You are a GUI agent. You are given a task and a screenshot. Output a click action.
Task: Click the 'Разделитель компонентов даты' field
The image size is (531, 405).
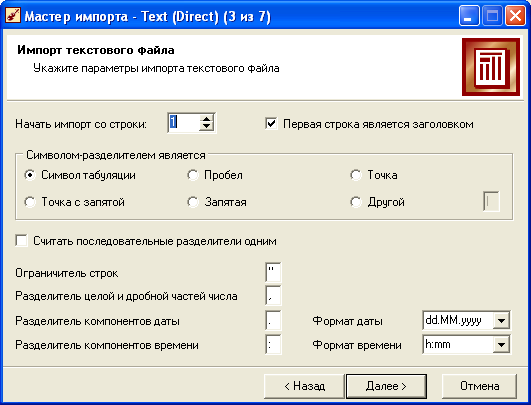[x=273, y=320]
